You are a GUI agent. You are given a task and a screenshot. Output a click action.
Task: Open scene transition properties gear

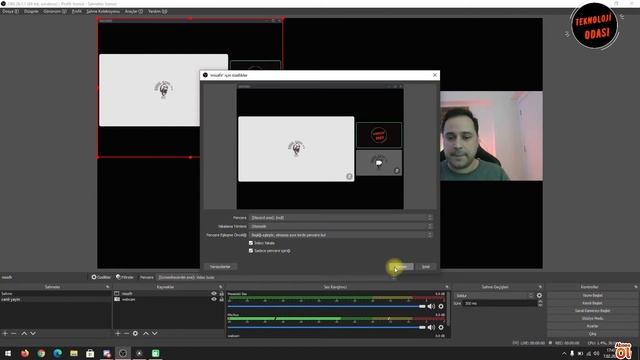(539, 296)
